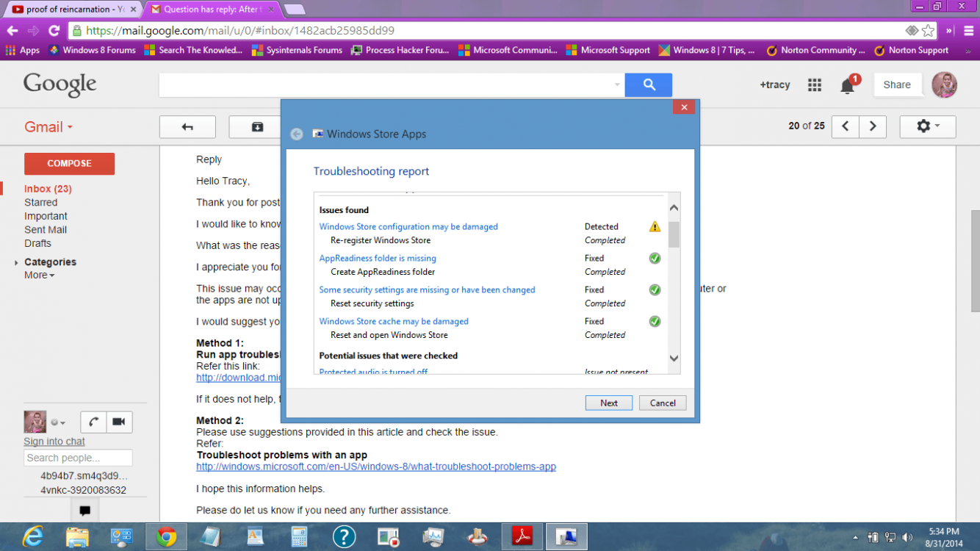
Task: Open the Microsoft Support bookmark
Action: [608, 50]
